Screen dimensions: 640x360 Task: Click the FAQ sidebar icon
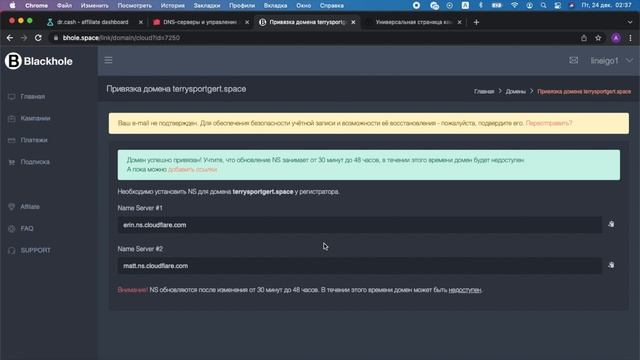pos(11,229)
